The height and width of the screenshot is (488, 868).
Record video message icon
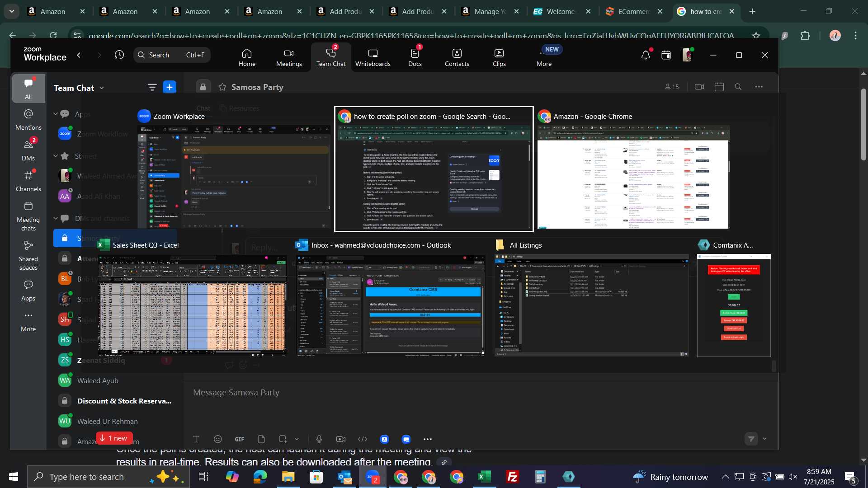(341, 439)
